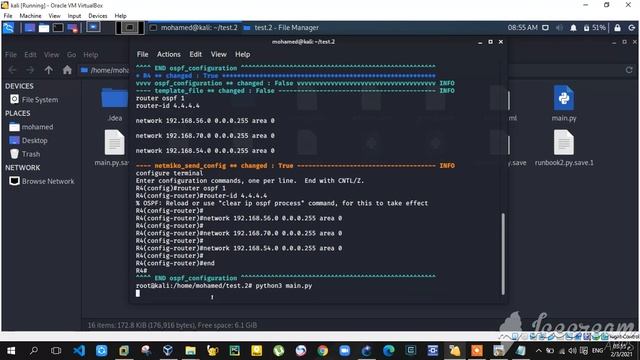This screenshot has height=360, width=640.
Task: Open the terminal View menu
Action: (218, 54)
